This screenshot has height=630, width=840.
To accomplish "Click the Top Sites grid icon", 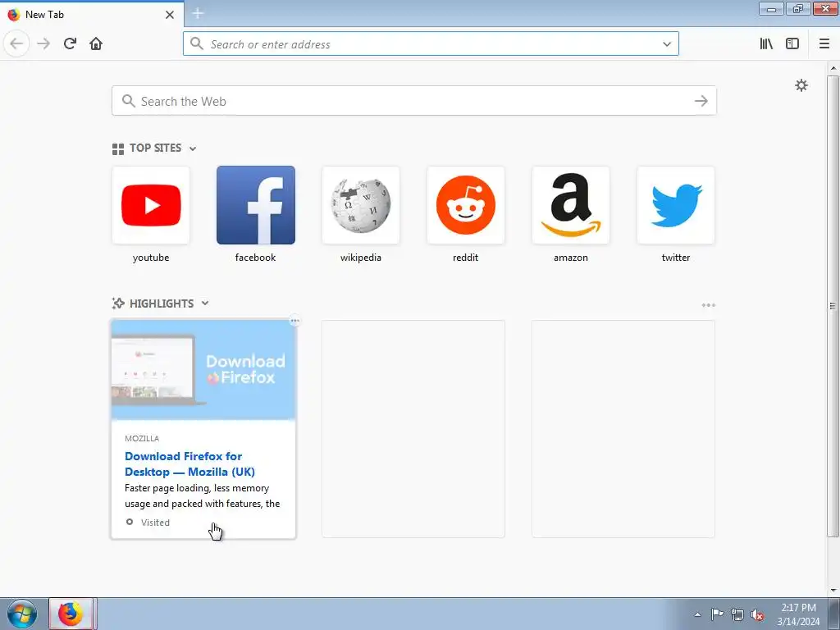I will pos(118,149).
